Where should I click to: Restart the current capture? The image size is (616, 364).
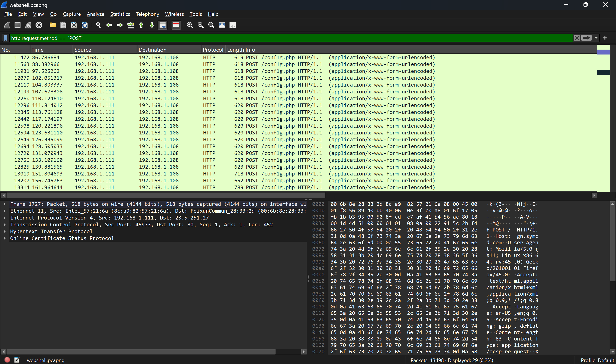point(28,25)
